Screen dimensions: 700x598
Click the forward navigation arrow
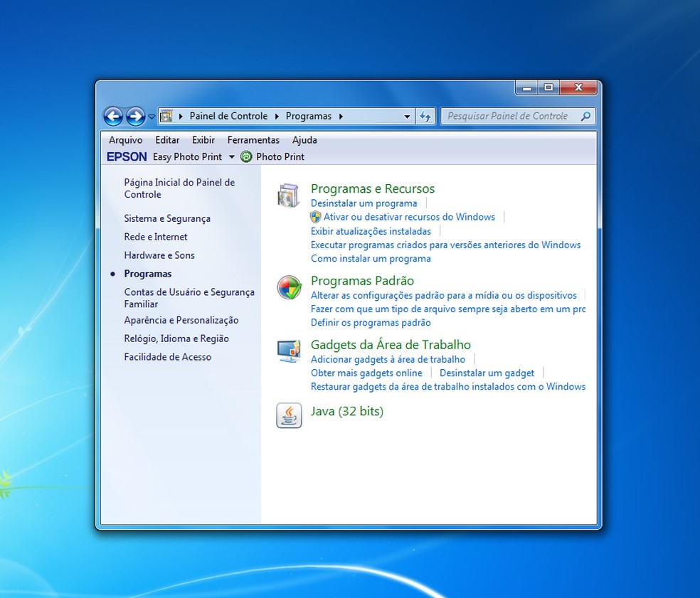(135, 116)
